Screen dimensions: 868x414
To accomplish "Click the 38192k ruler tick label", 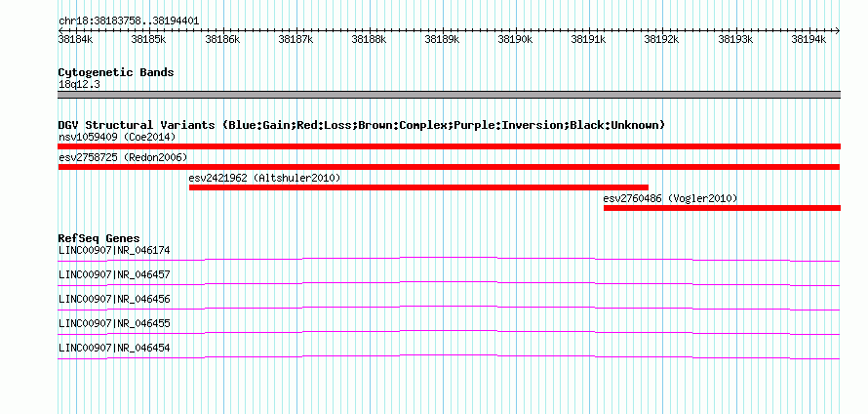I will [662, 39].
